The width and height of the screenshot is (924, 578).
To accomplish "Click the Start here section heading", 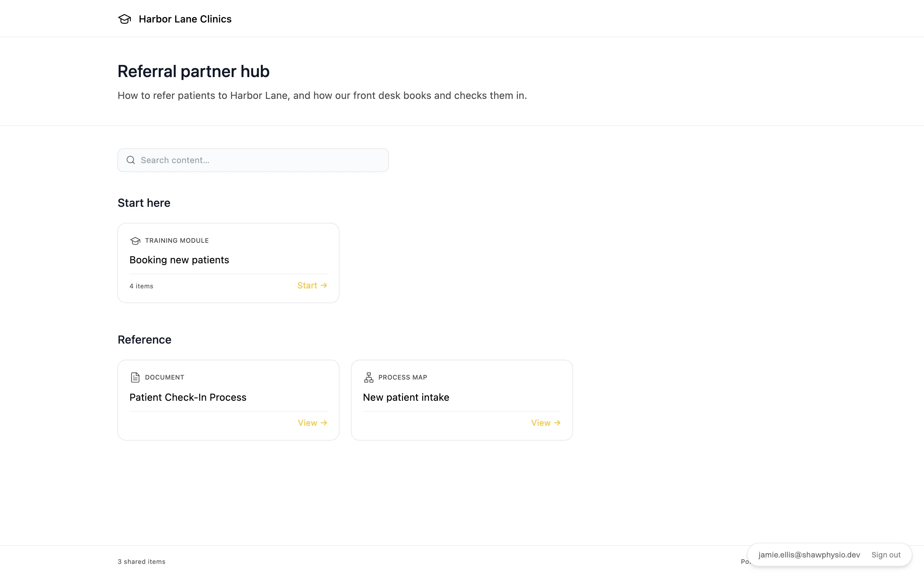I will coord(144,203).
